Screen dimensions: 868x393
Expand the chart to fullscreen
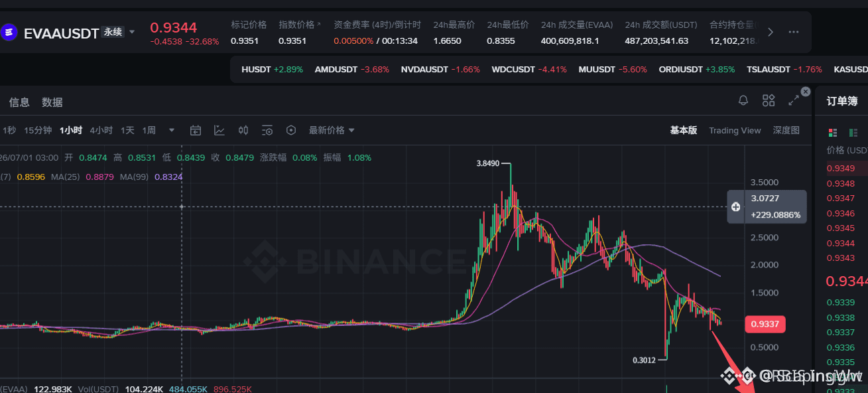(x=794, y=101)
